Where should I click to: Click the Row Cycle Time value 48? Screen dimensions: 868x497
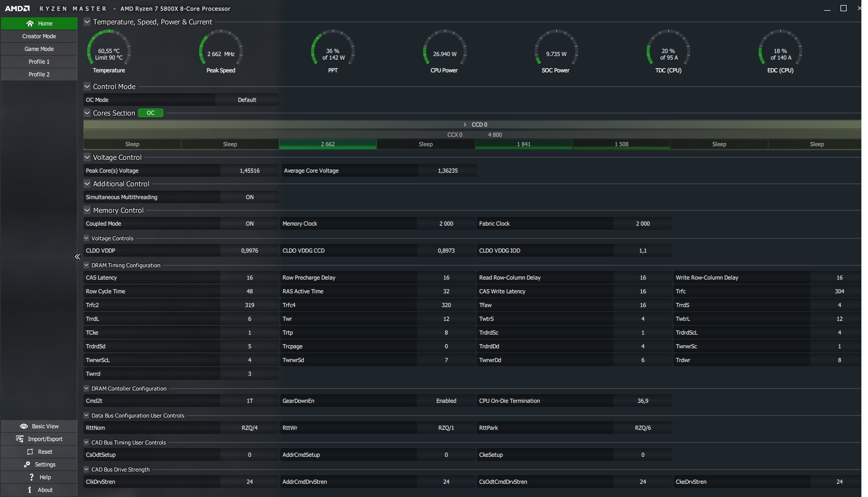click(249, 291)
